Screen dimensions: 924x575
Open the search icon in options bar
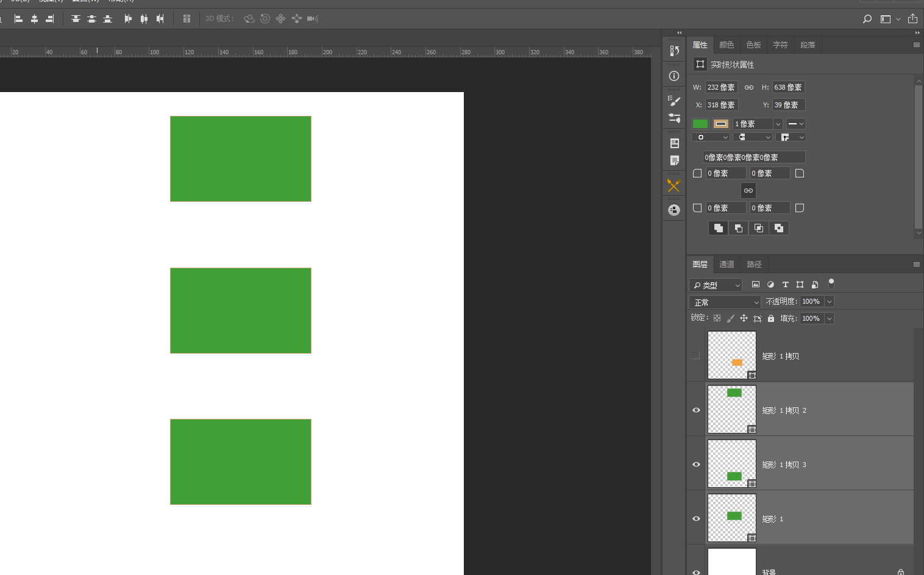point(867,19)
